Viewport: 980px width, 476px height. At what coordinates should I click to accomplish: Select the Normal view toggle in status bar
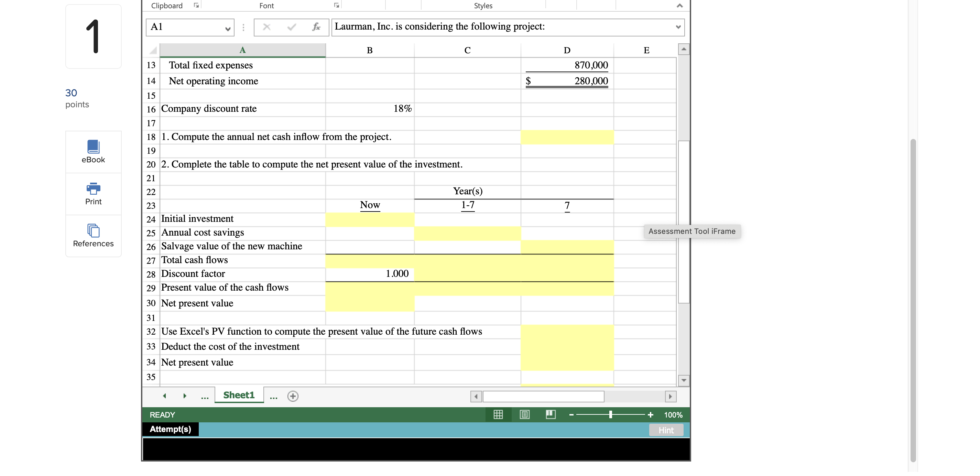click(498, 414)
